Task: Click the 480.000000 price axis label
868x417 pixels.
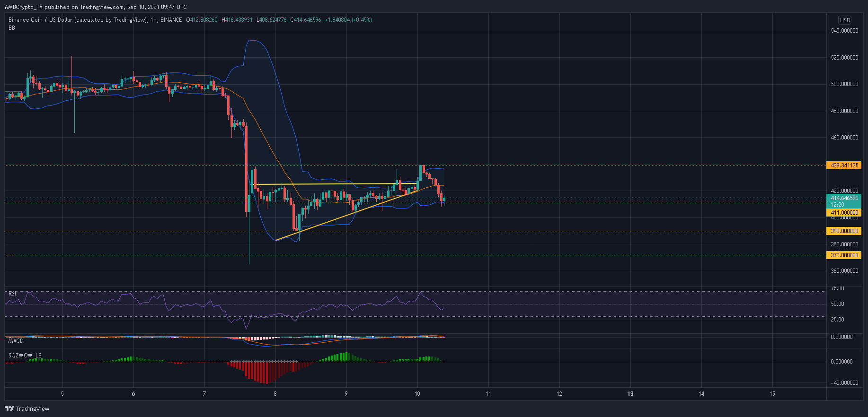Action: [x=844, y=111]
